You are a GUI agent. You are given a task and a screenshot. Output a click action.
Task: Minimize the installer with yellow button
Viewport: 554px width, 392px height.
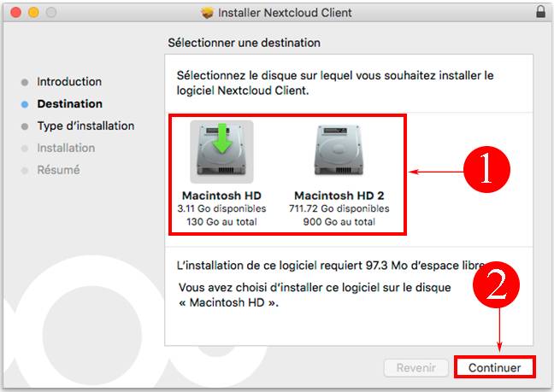tap(33, 12)
